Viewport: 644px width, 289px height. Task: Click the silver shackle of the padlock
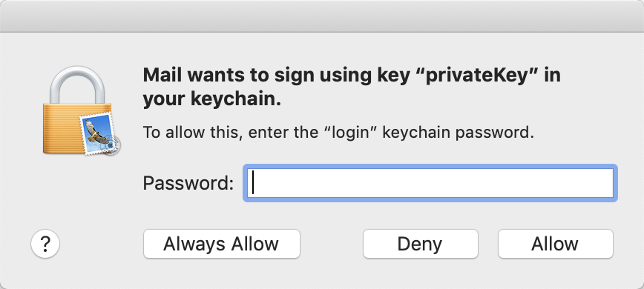pyautogui.click(x=77, y=85)
